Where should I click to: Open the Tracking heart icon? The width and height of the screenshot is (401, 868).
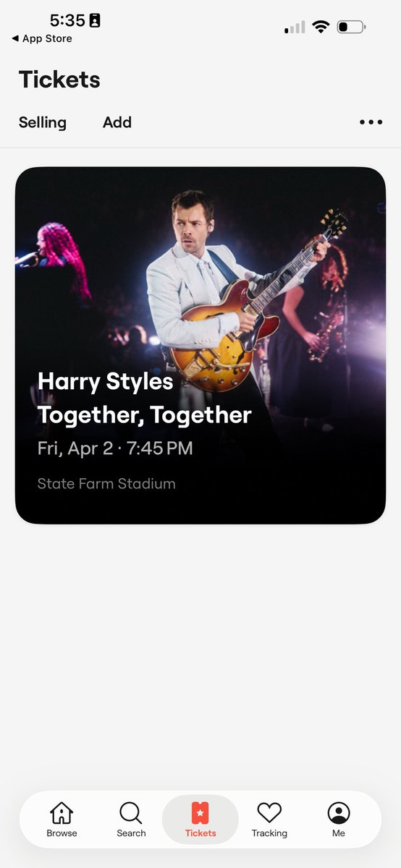tap(269, 813)
